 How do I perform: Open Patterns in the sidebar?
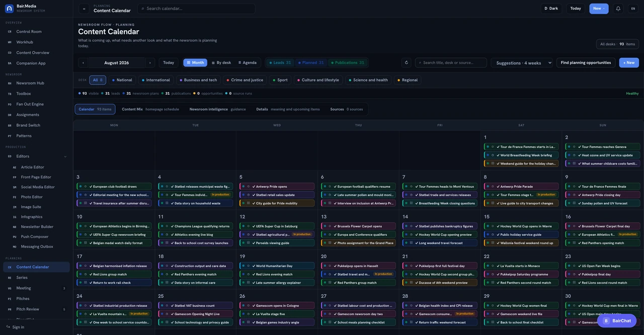36,136
